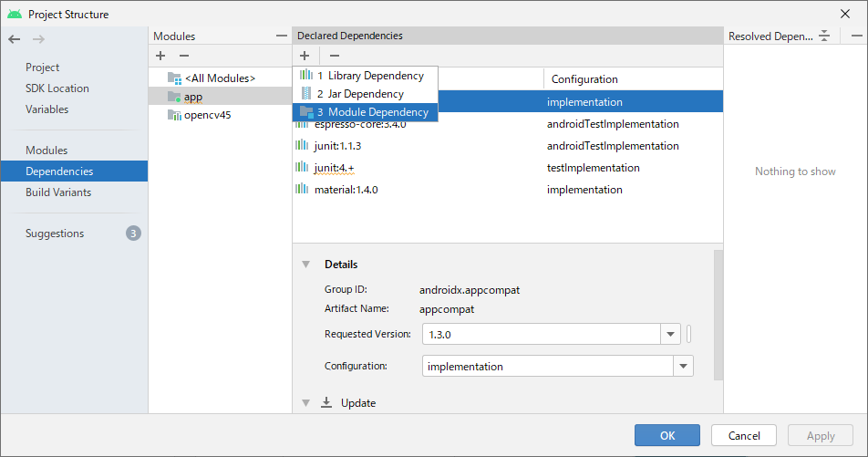Screen dimensions: 868x457
Task: Select the app module
Action: tap(220, 97)
